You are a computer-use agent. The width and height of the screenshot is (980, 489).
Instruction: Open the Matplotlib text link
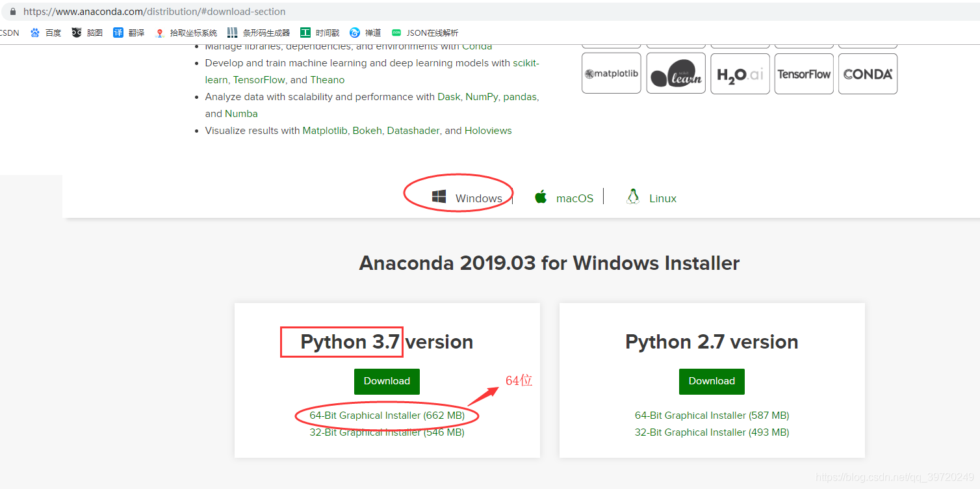pos(325,131)
